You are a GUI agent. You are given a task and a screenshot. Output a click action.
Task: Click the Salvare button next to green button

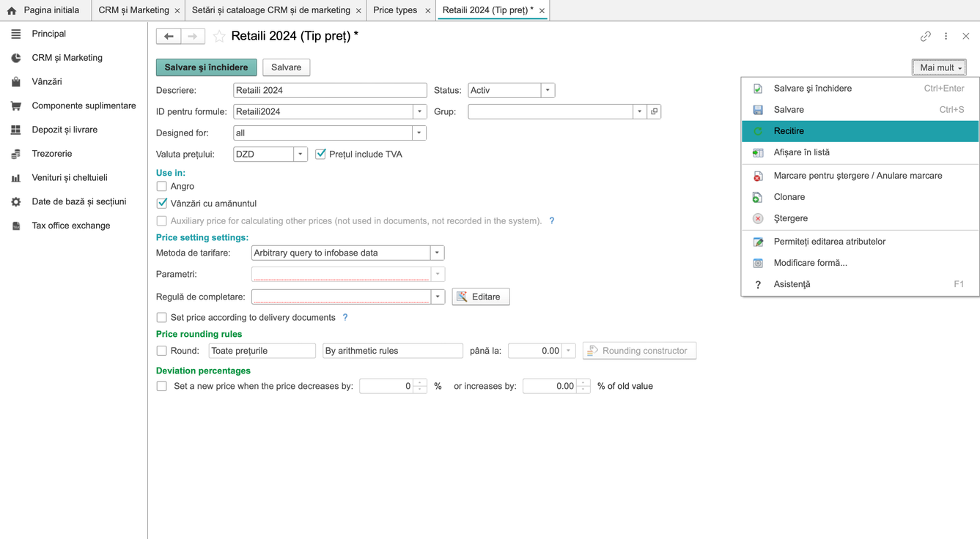click(287, 67)
